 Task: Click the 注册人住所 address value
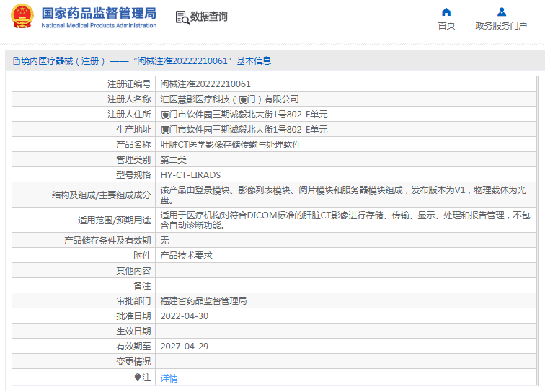pos(244,115)
